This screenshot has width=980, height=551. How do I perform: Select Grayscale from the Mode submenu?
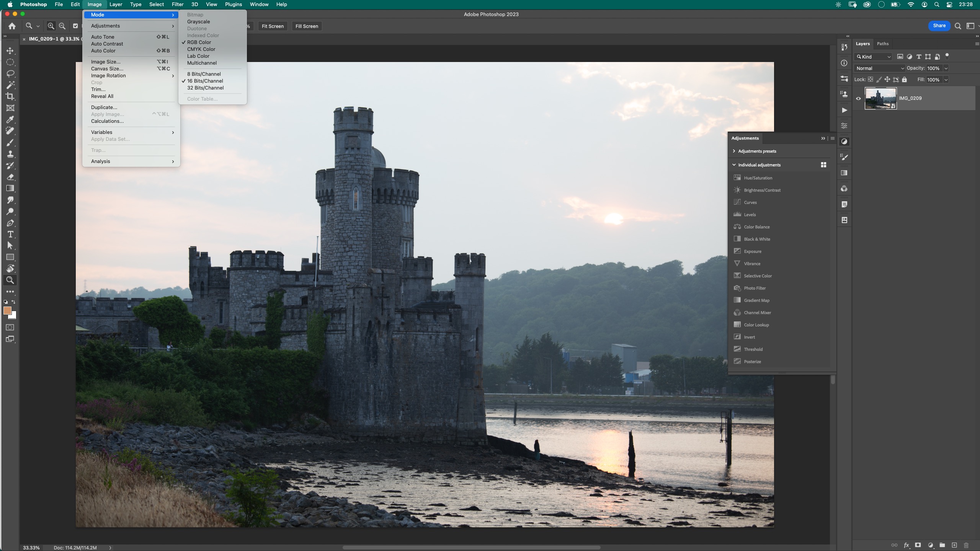pyautogui.click(x=199, y=22)
